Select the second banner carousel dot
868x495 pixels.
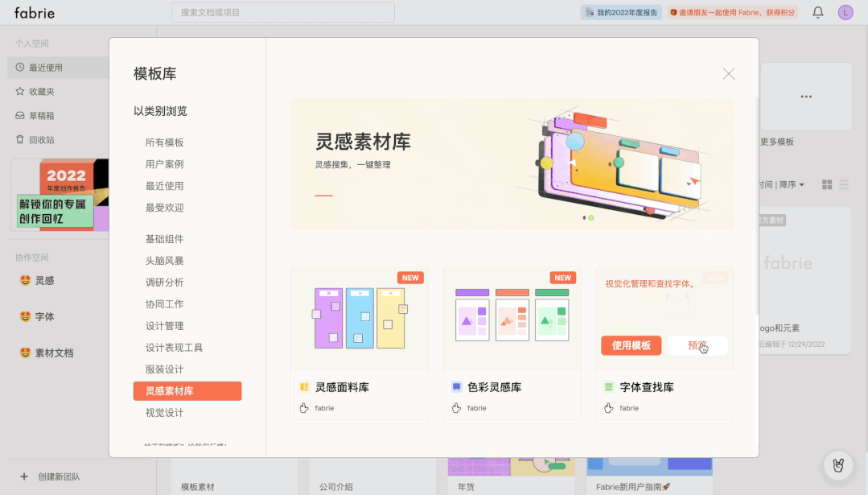coord(591,217)
